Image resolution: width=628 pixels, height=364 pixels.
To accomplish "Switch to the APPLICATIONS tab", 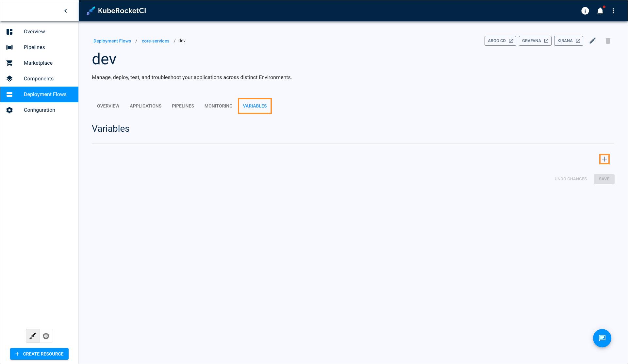I will 145,106.
